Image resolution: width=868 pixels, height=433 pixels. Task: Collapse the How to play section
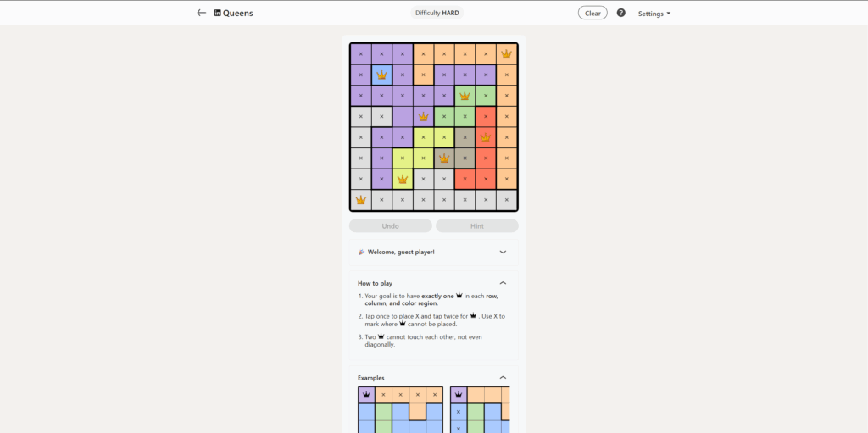(x=503, y=283)
